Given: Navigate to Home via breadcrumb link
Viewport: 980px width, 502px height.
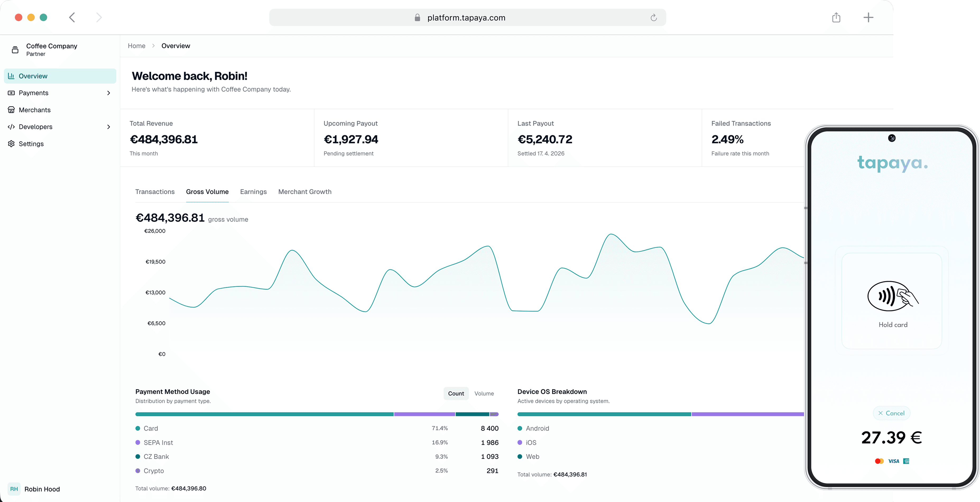Looking at the screenshot, I should (137, 46).
